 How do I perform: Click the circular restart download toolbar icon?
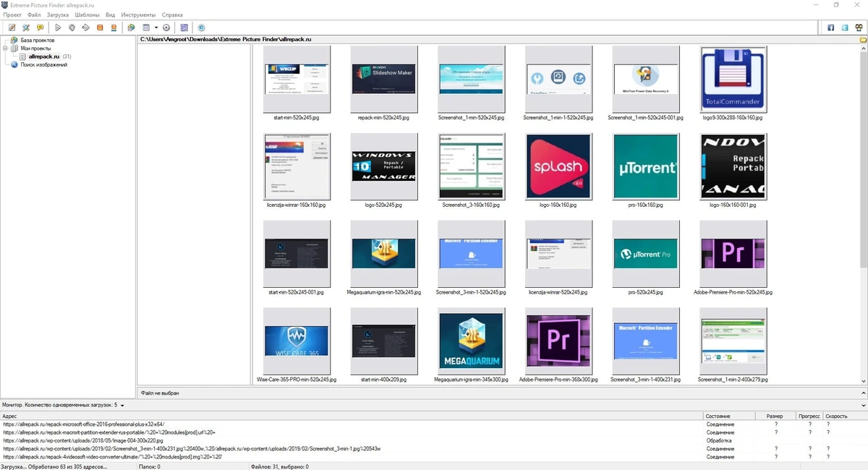72,27
